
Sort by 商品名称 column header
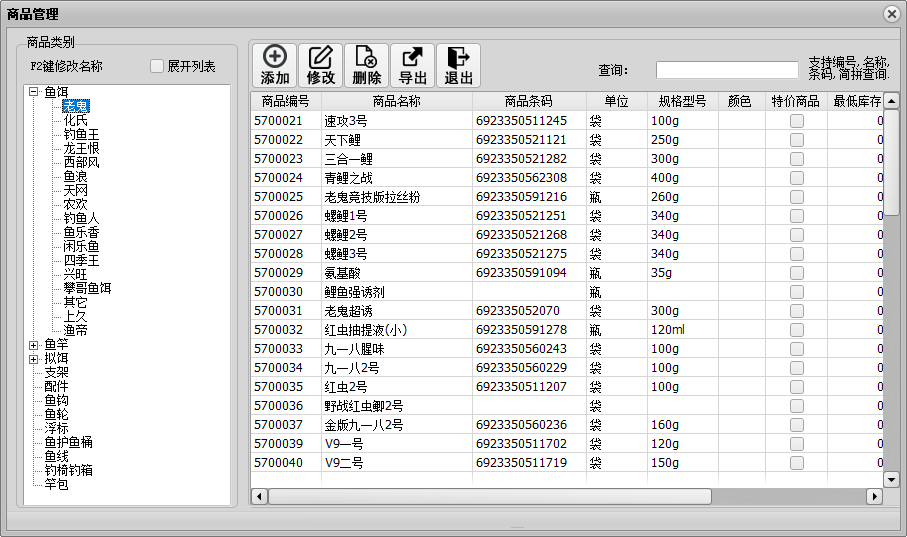(397, 101)
